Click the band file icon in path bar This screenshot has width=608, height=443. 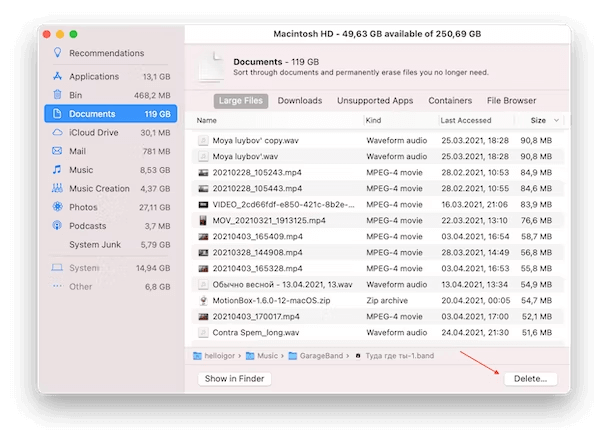[358, 356]
